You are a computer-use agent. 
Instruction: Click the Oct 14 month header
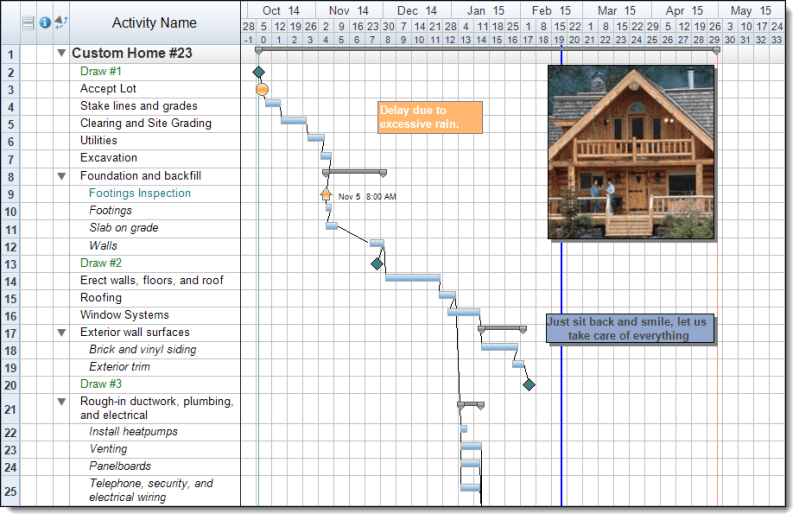tap(281, 11)
